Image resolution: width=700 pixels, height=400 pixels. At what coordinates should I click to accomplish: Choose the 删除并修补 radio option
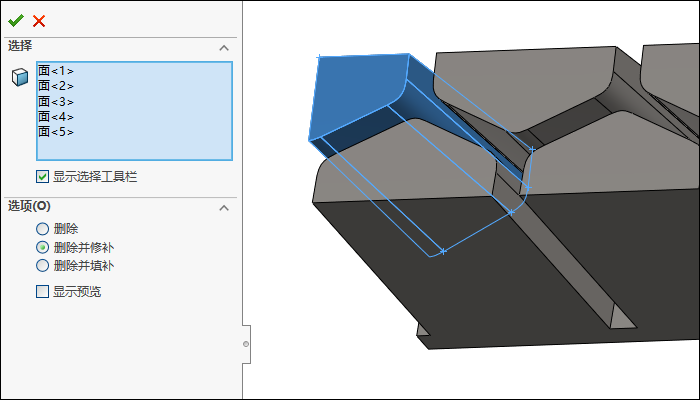42,247
